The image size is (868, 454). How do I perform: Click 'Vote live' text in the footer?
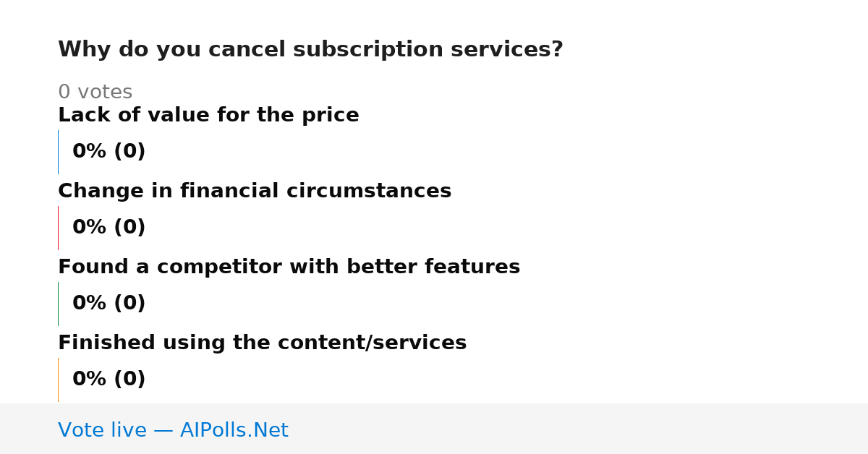coord(102,430)
